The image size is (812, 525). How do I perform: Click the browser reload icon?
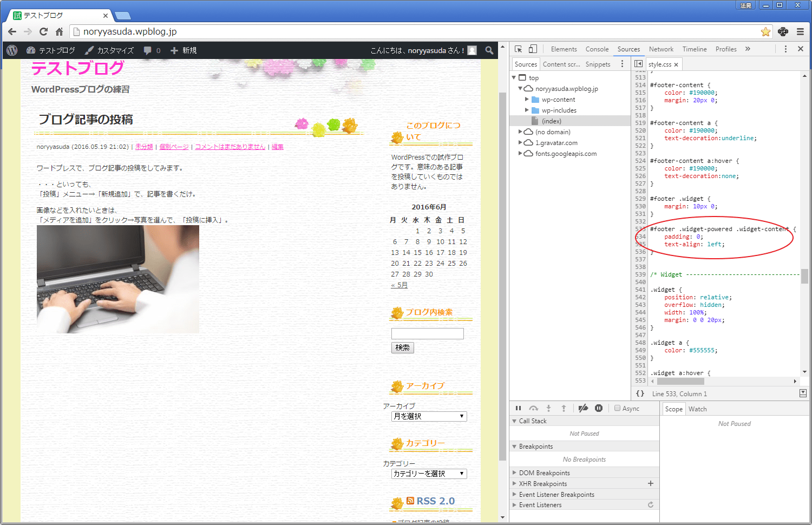click(x=44, y=31)
